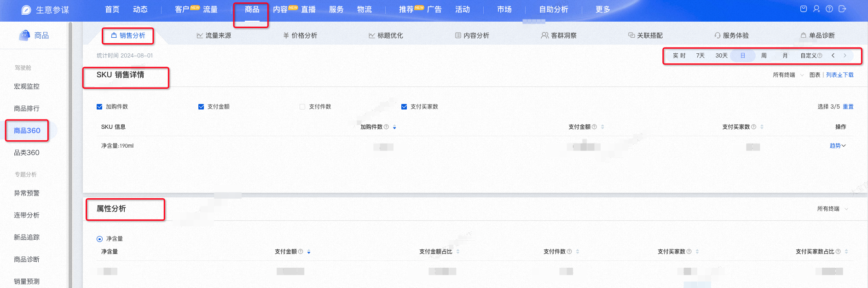Click the 重置 link to reset metrics

click(848, 107)
